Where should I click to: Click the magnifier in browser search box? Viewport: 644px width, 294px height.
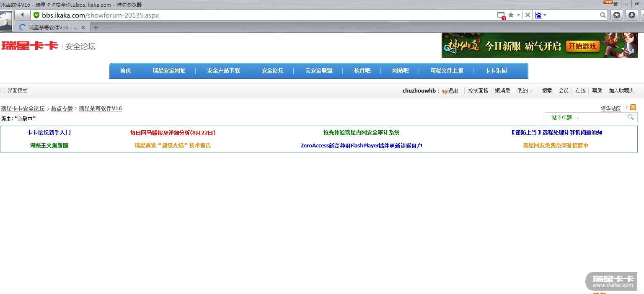[603, 15]
